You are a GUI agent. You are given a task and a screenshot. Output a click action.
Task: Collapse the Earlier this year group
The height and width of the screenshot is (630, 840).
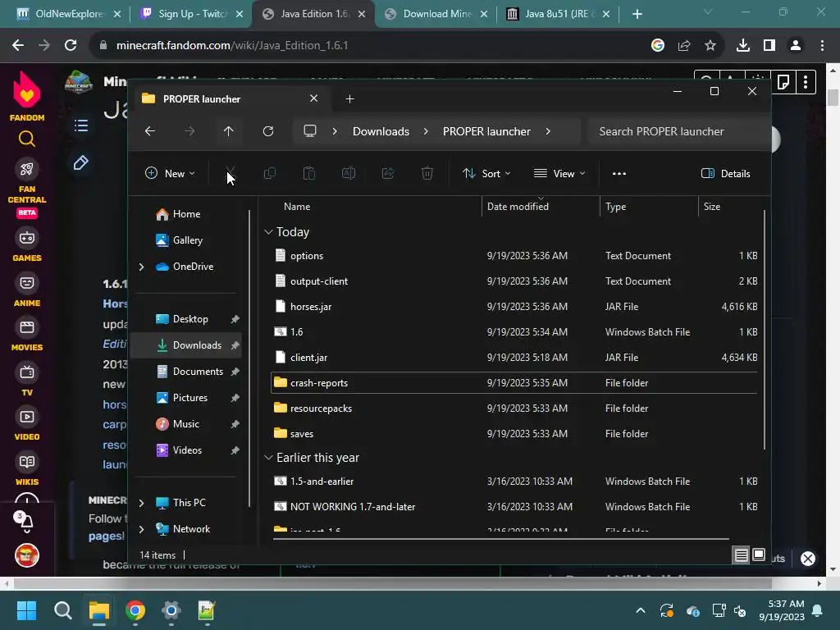pos(268,458)
